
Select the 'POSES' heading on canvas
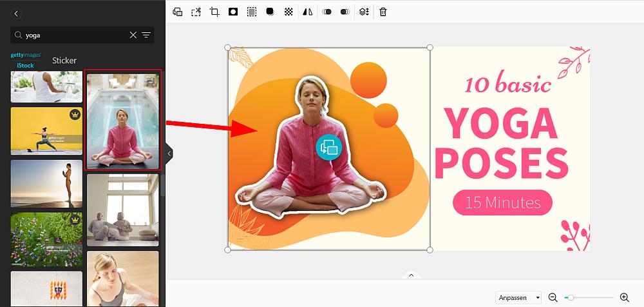click(501, 163)
